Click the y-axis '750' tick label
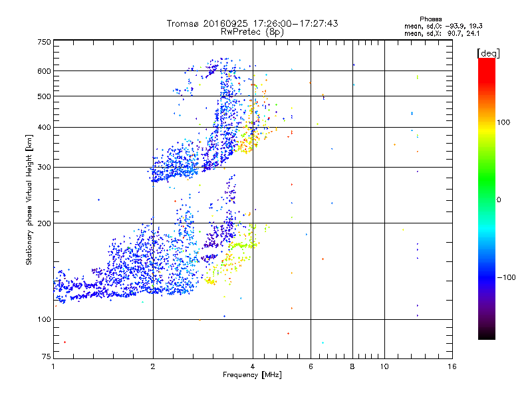 point(44,42)
